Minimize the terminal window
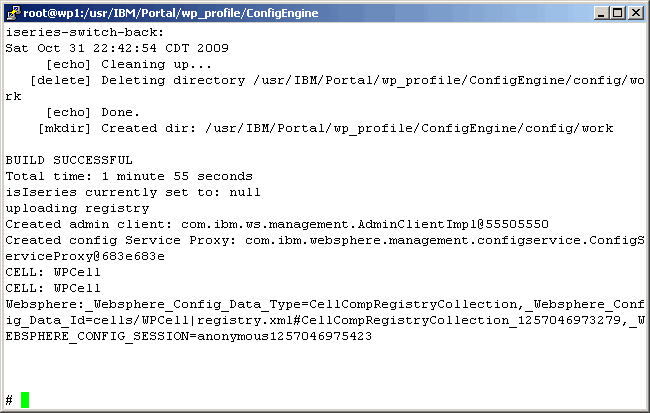Screen dimensions: 650x413 (x=599, y=12)
